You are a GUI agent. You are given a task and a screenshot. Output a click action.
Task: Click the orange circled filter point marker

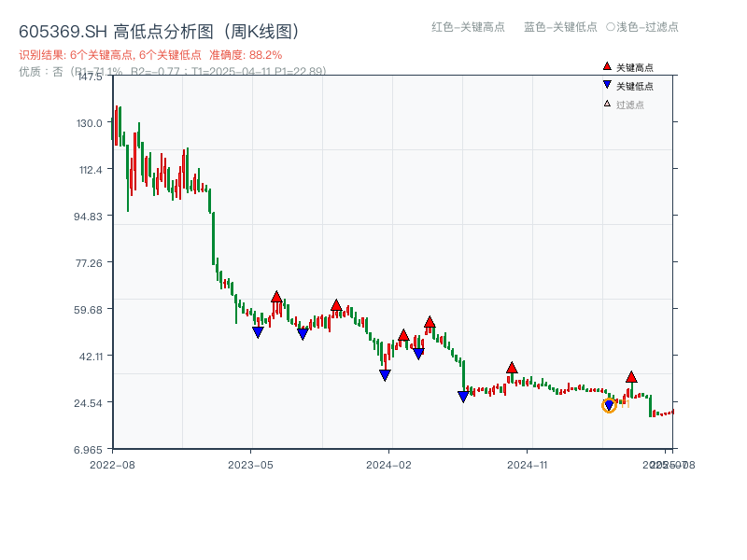point(610,405)
